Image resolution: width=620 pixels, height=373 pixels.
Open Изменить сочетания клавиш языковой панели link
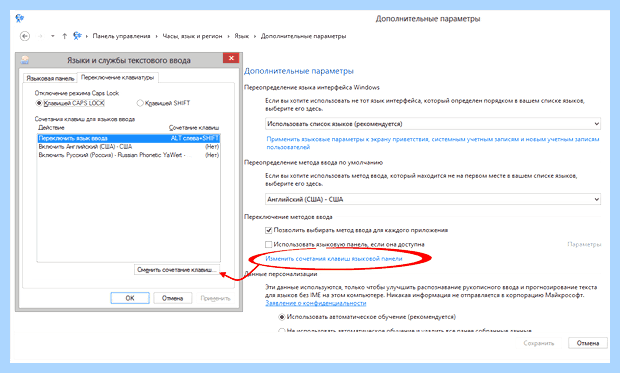point(334,259)
